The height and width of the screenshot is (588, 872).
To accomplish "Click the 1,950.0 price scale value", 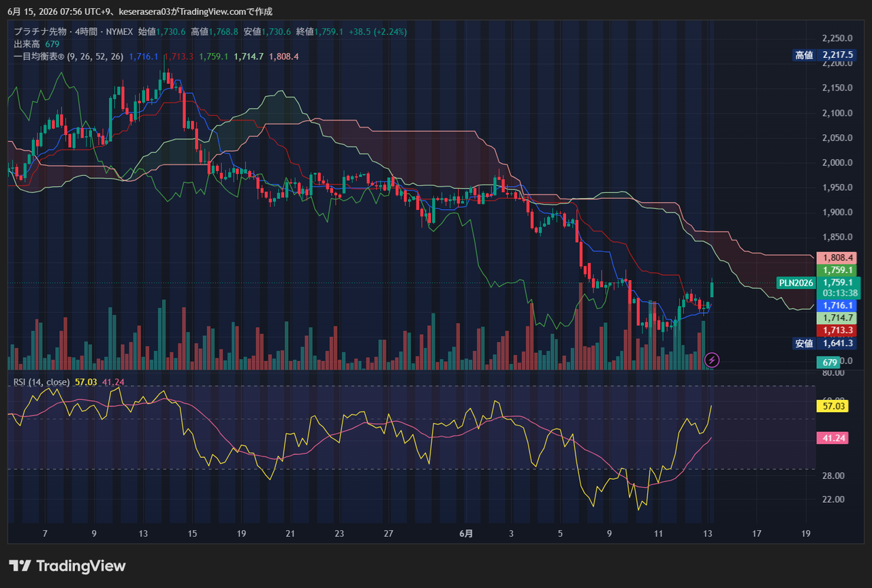I will 838,187.
